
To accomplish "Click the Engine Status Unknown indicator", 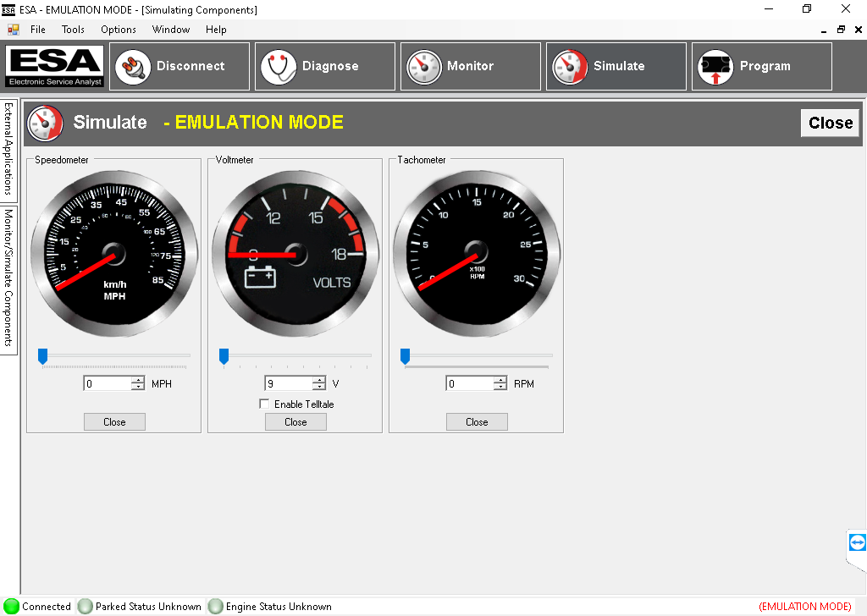I will point(215,607).
